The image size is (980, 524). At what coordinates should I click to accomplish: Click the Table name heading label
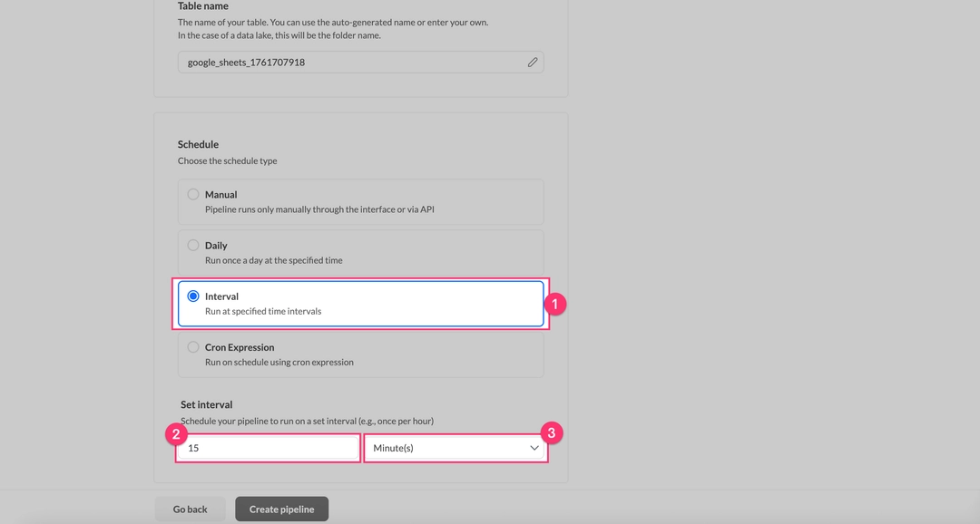pyautogui.click(x=203, y=6)
